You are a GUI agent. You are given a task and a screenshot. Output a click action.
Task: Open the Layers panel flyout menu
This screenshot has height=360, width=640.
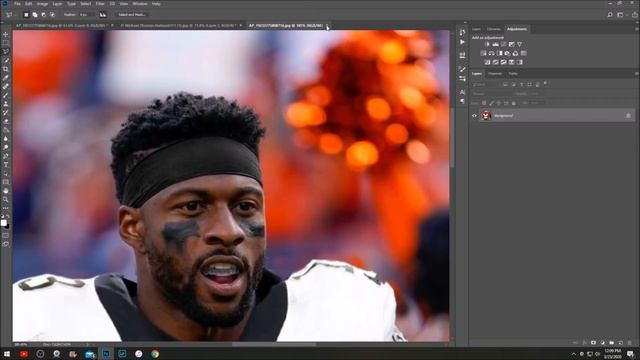[636, 74]
